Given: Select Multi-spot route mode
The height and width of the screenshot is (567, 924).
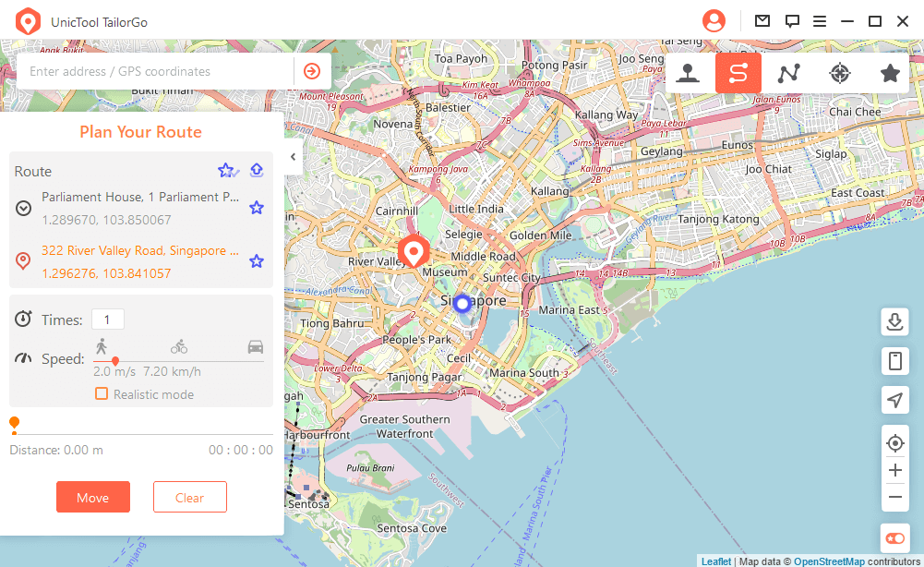Looking at the screenshot, I should 788,73.
